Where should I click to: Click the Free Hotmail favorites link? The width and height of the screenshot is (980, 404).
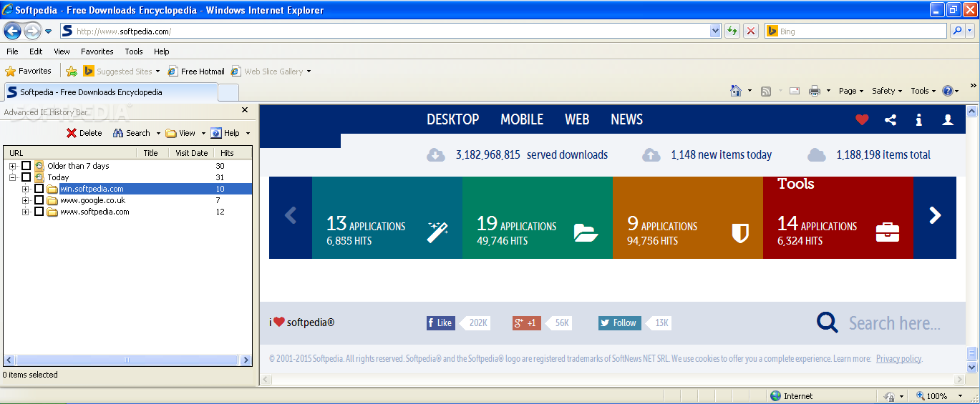196,72
